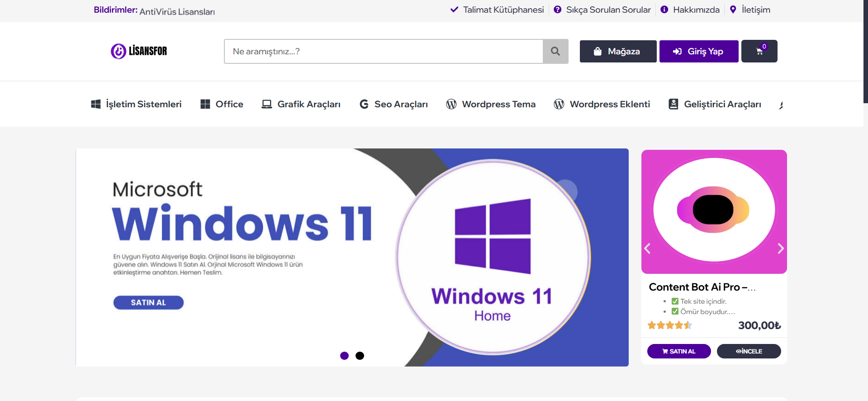
Task: Click the WordPress icon beside Wordpress Eklenti
Action: 559,104
